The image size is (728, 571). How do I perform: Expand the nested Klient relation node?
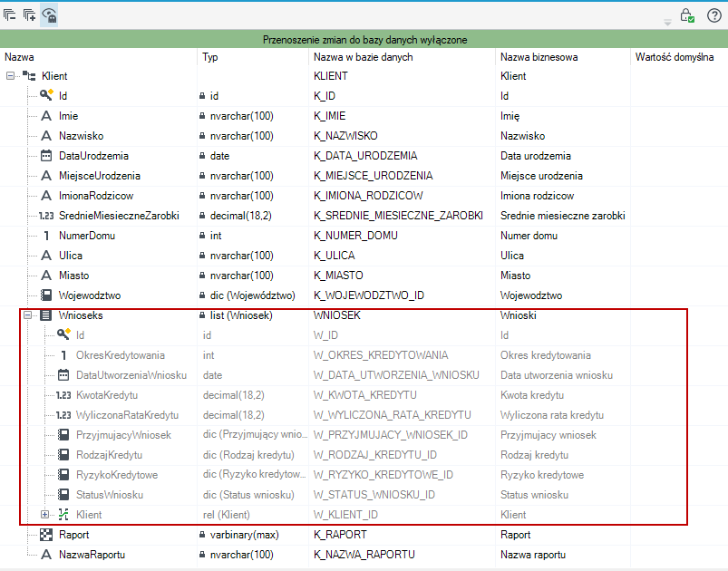click(44, 515)
